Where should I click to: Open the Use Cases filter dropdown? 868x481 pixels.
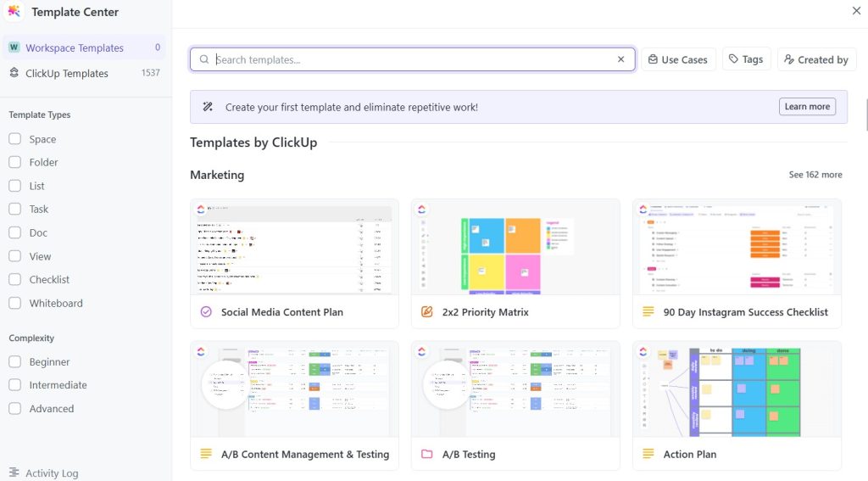678,59
